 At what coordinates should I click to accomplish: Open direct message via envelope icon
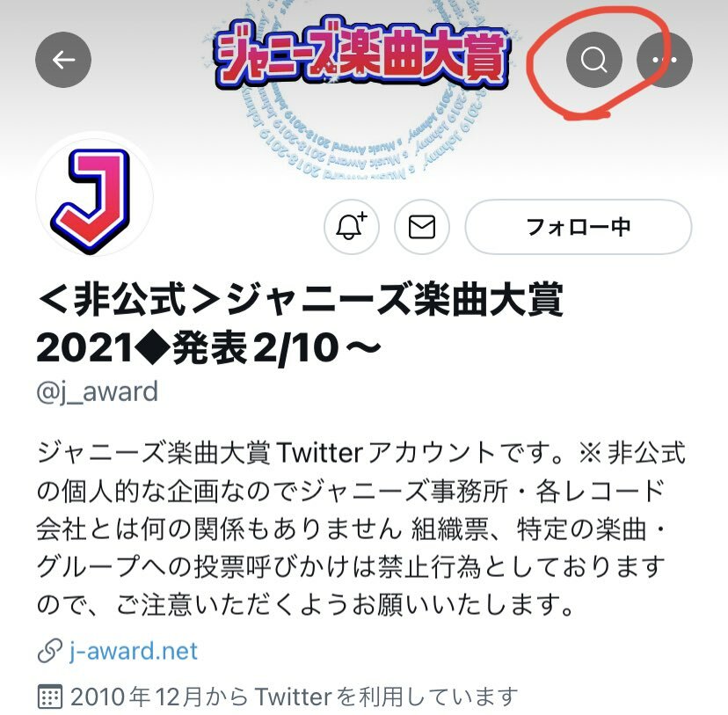point(421,227)
